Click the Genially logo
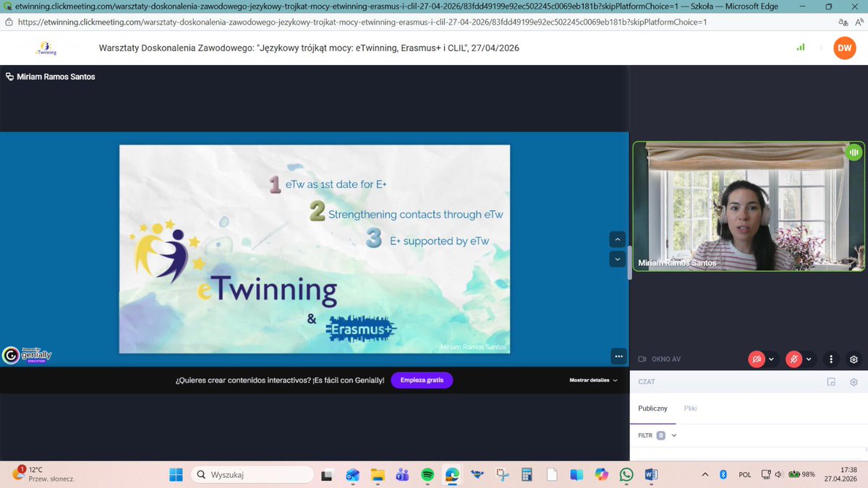The width and height of the screenshot is (868, 488). (x=27, y=355)
